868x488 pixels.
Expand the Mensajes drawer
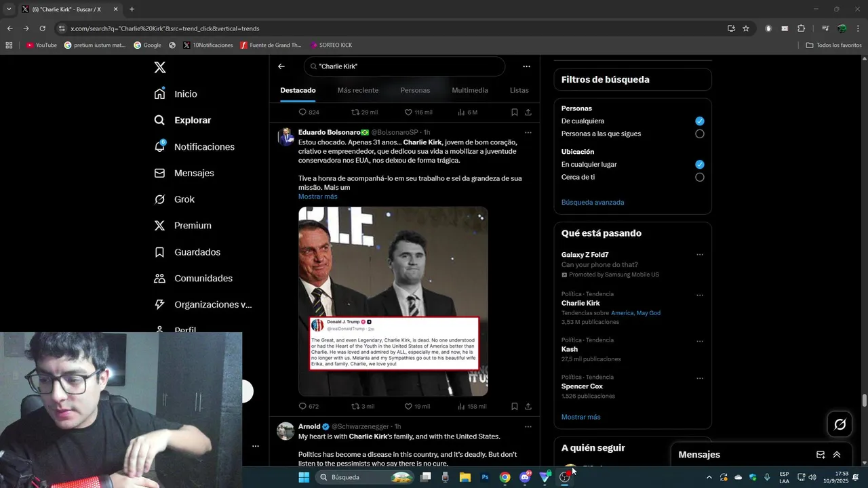coord(837,455)
